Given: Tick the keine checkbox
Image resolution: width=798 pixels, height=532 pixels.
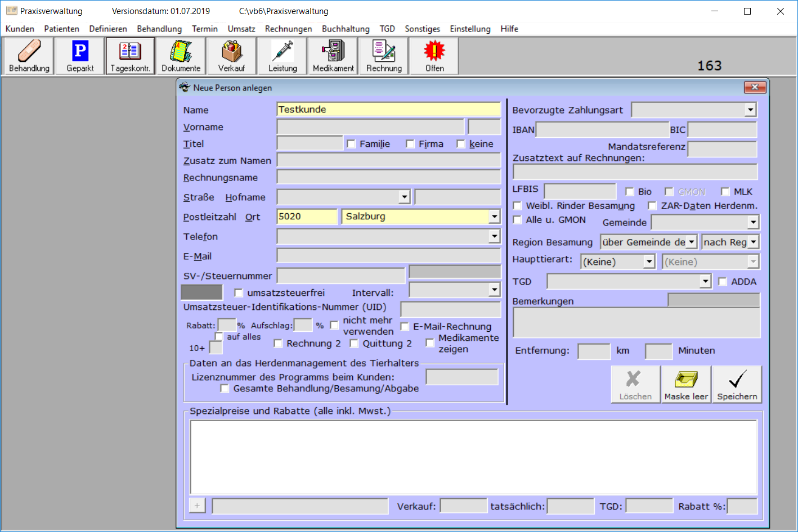Looking at the screenshot, I should tap(461, 144).
